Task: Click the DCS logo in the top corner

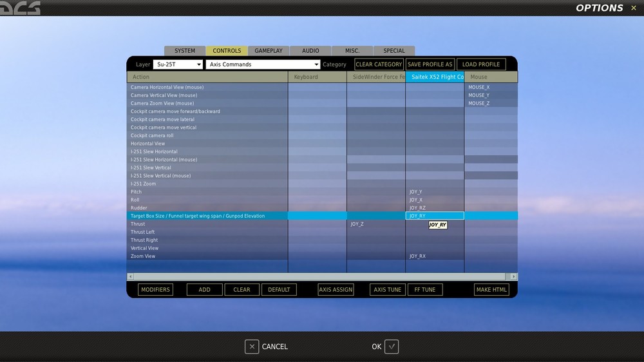Action: point(20,8)
